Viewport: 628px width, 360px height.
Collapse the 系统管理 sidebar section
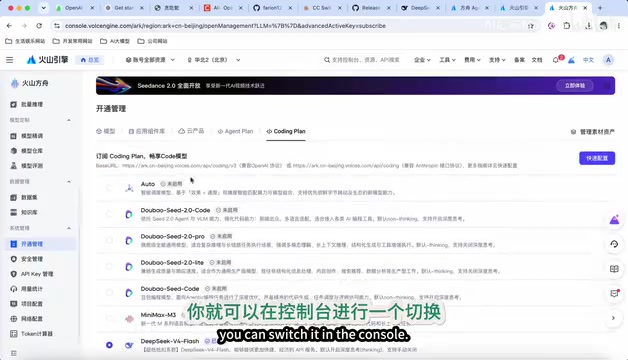tap(68, 228)
